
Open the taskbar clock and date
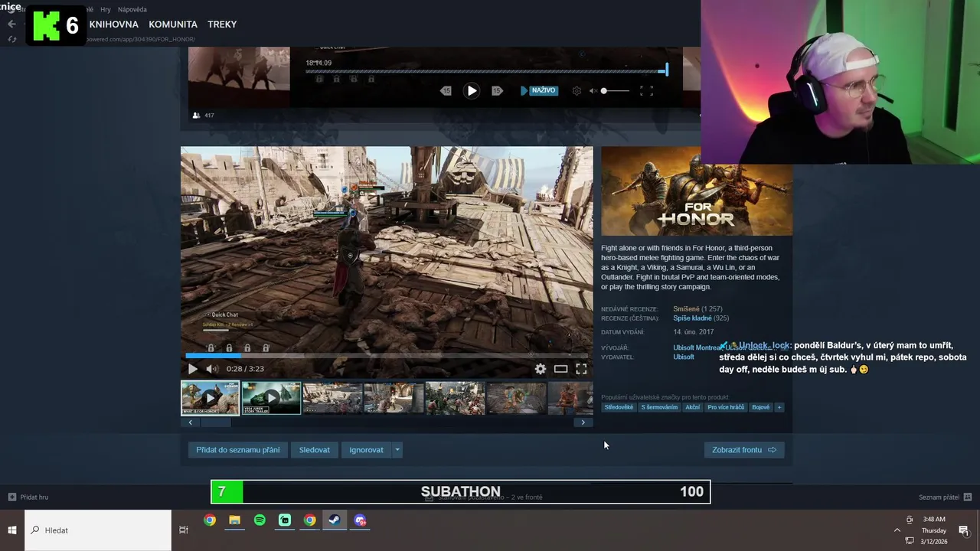(933, 530)
